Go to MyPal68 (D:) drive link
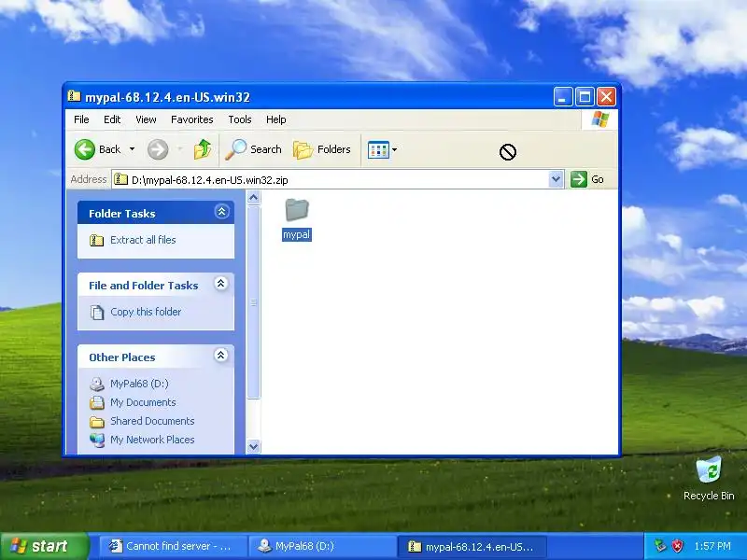Image resolution: width=747 pixels, height=560 pixels. (x=139, y=384)
